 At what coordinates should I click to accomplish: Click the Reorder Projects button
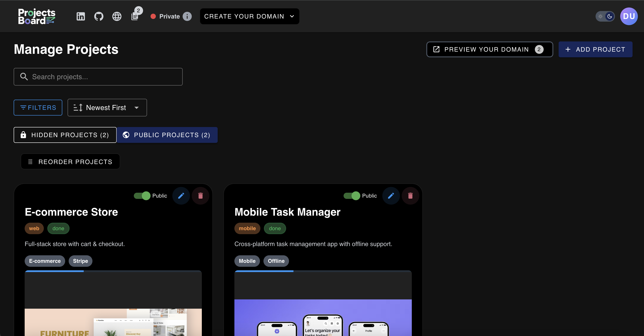tap(70, 162)
